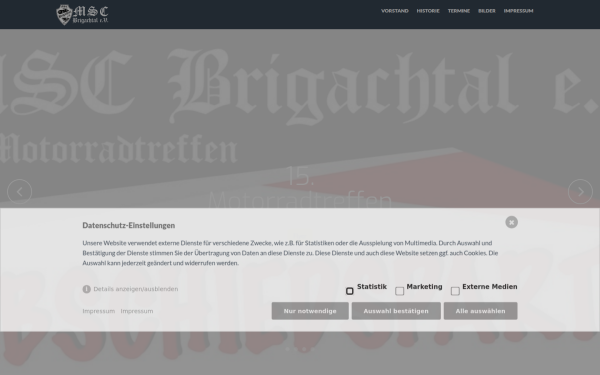Go to previous slide arrow
The width and height of the screenshot is (600, 375).
coord(20,191)
